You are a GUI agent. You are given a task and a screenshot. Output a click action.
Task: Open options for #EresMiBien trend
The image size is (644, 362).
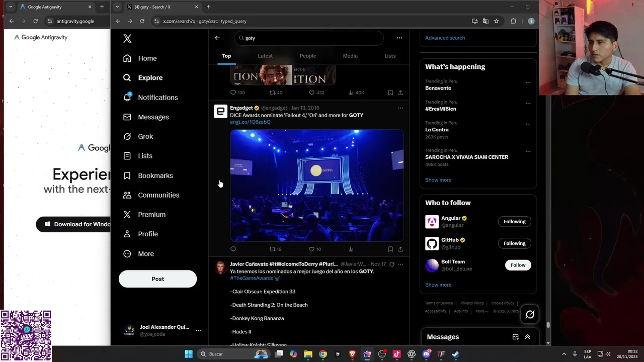tap(528, 103)
